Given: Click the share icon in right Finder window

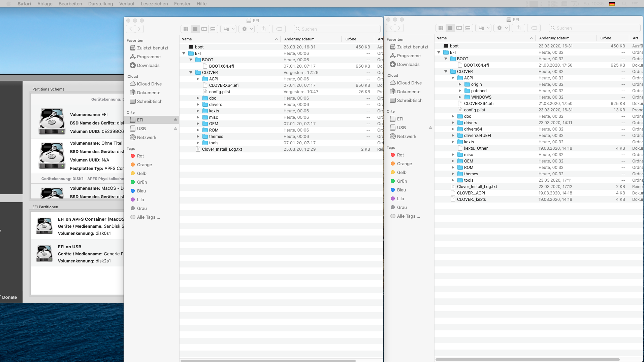Looking at the screenshot, I should pyautogui.click(x=518, y=28).
